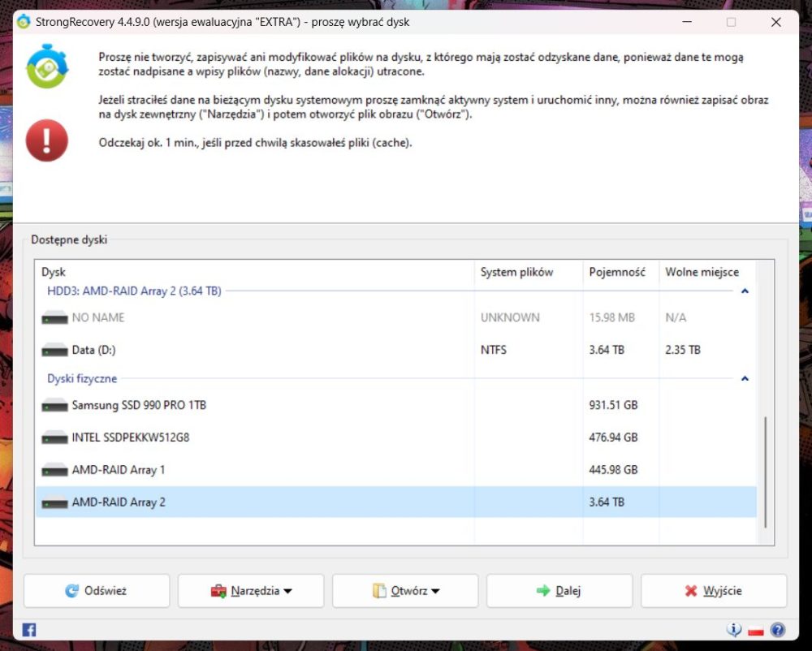This screenshot has height=651, width=812.
Task: Select the NO NAME partition row
Action: tap(396, 317)
